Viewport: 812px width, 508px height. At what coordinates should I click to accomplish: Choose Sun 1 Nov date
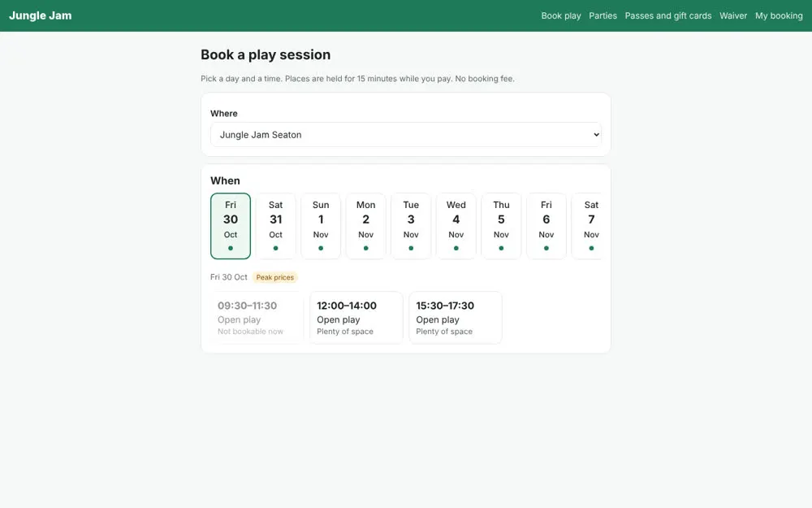tap(321, 226)
